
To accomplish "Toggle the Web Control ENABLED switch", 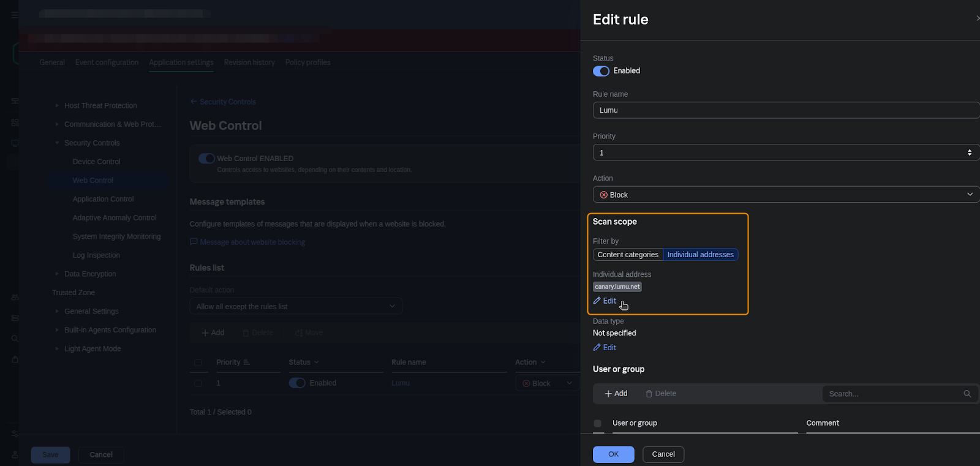I will click(206, 159).
